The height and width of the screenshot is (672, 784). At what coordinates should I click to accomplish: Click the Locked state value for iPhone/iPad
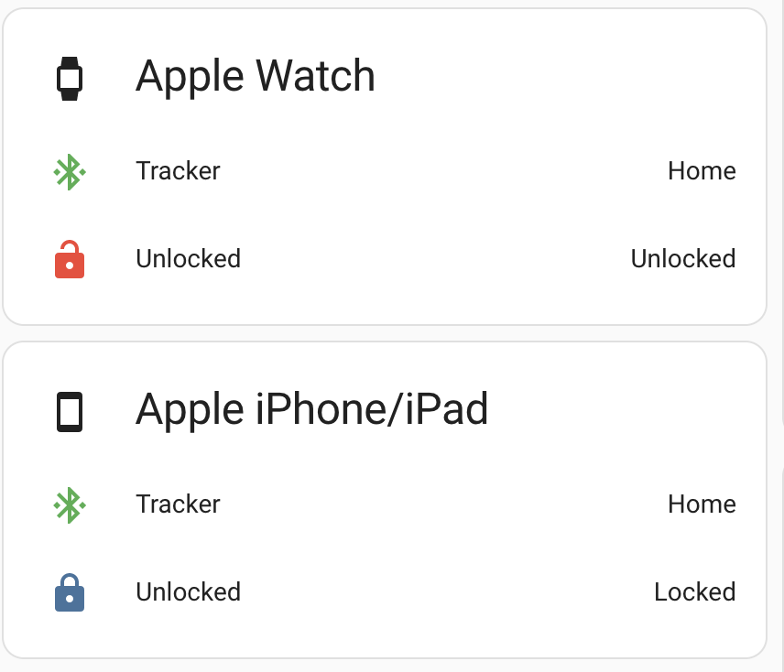point(695,592)
